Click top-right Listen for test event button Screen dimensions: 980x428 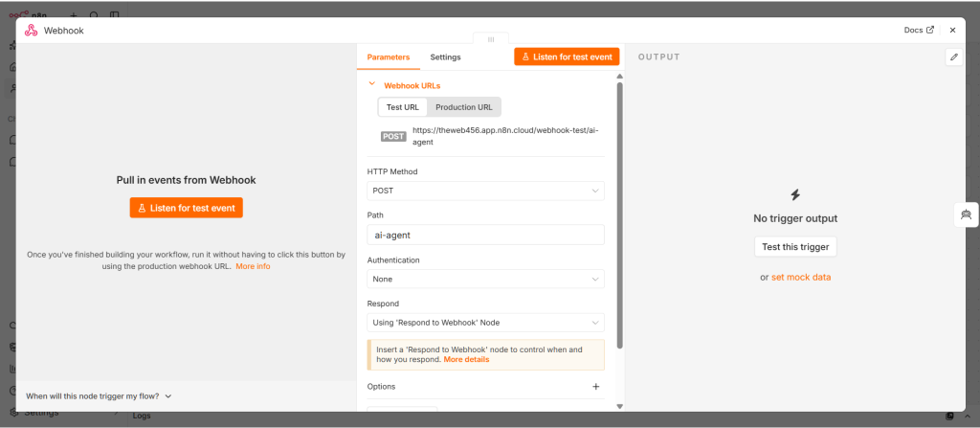pyautogui.click(x=567, y=56)
